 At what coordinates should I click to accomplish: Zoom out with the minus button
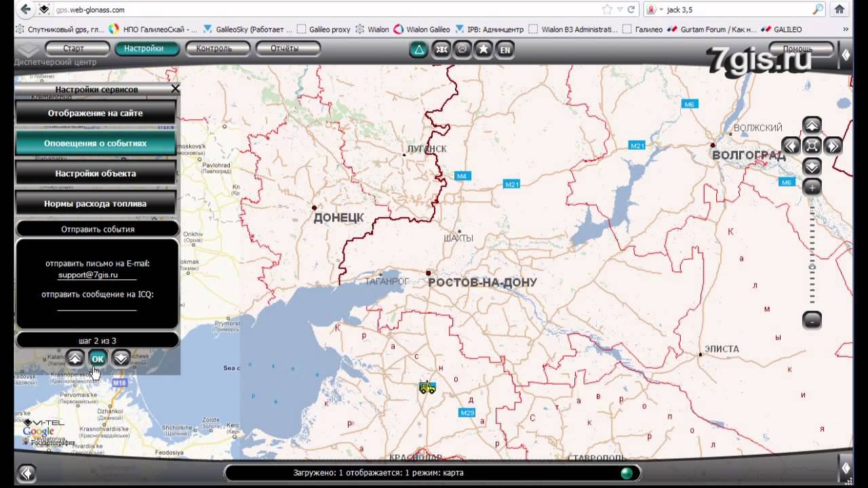pos(812,321)
